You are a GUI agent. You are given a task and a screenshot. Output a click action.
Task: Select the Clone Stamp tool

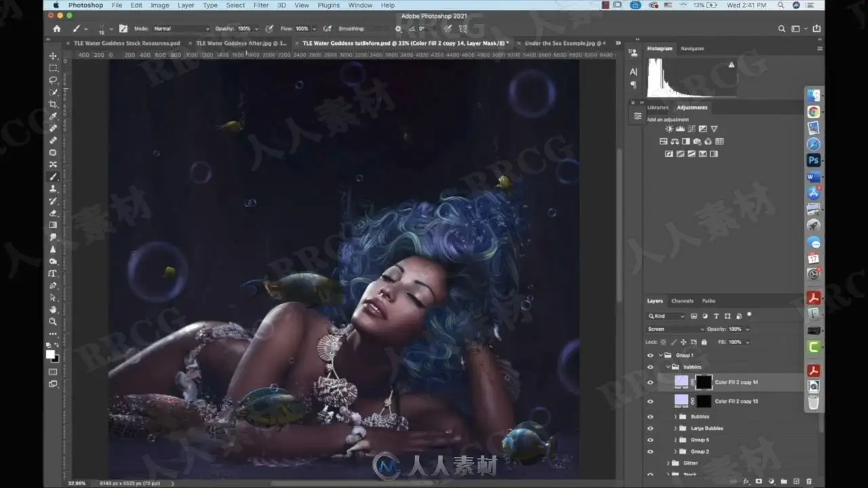point(53,189)
